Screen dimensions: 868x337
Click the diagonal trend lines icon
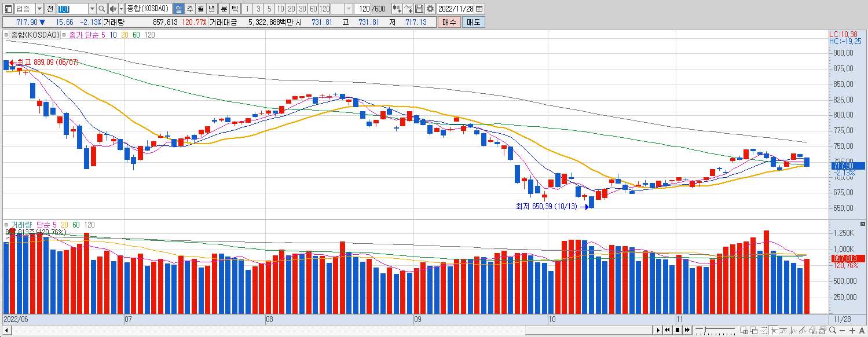(x=803, y=331)
